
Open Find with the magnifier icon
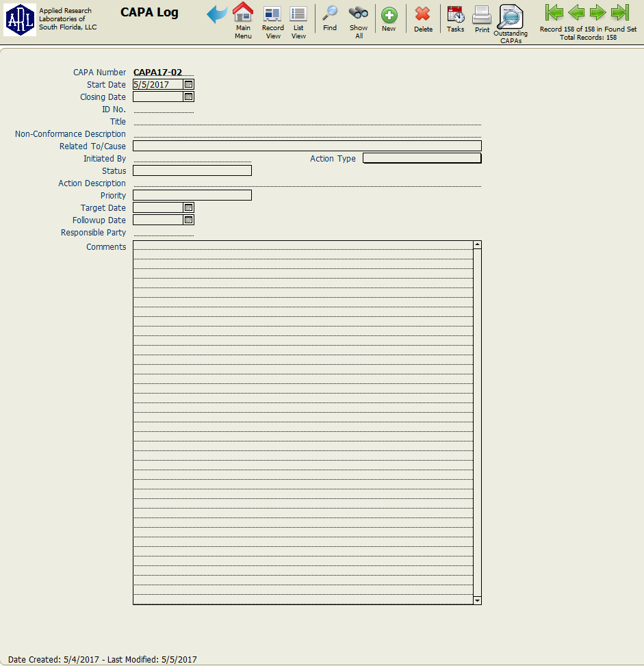click(330, 13)
